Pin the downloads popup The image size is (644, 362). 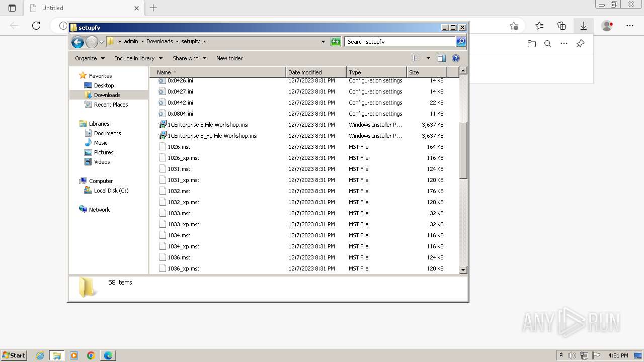[580, 44]
